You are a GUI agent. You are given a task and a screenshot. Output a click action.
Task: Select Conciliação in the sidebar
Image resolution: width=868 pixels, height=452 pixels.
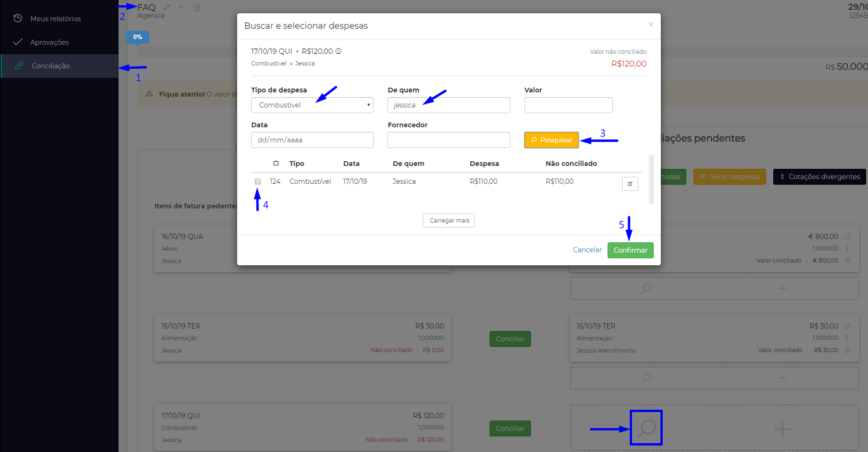tap(50, 66)
